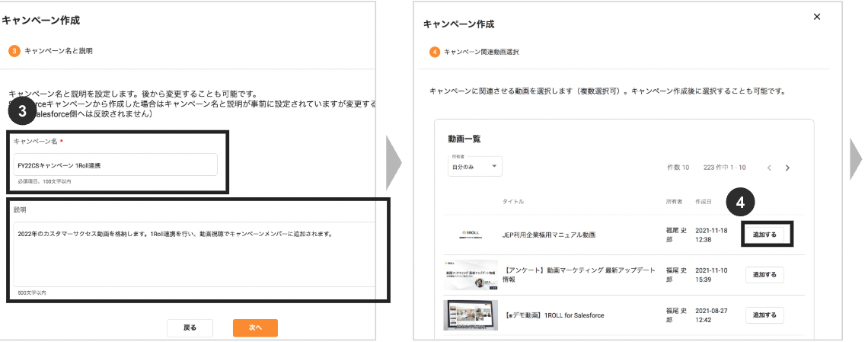Click title 【★デモ動画】1ROLL for Salesforce
The height and width of the screenshot is (342, 868).
555,315
